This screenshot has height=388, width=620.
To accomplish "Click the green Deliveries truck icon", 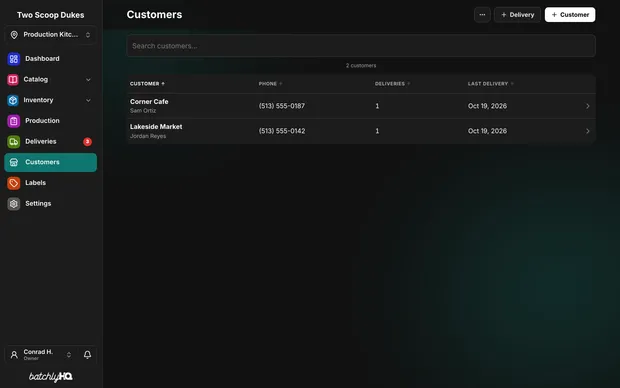I will coord(13,142).
